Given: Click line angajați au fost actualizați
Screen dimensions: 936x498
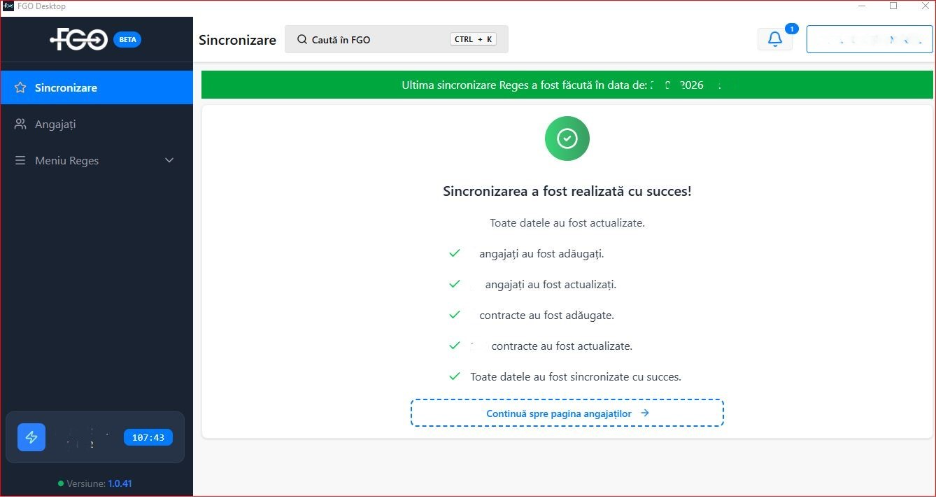Looking at the screenshot, I should pos(550,284).
